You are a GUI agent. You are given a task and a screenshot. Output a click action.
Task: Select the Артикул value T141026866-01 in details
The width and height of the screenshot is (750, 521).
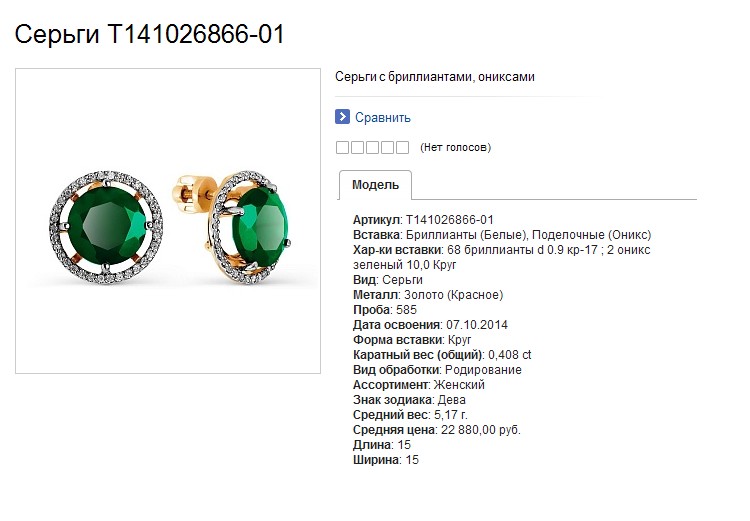coord(450,220)
